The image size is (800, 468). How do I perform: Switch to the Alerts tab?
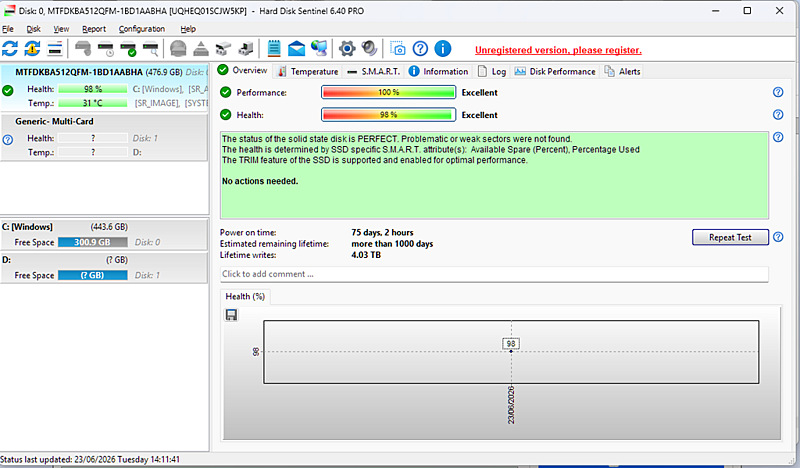pyautogui.click(x=622, y=71)
